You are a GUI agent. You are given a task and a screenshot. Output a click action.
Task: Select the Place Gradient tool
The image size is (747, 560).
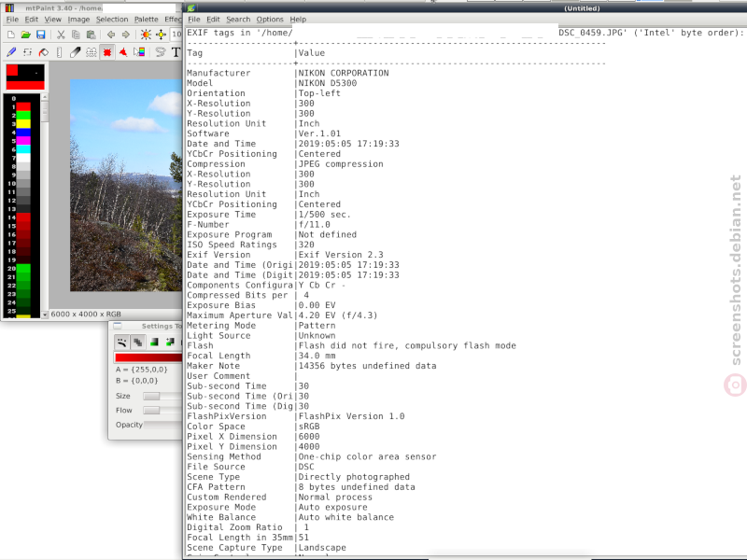click(x=139, y=52)
